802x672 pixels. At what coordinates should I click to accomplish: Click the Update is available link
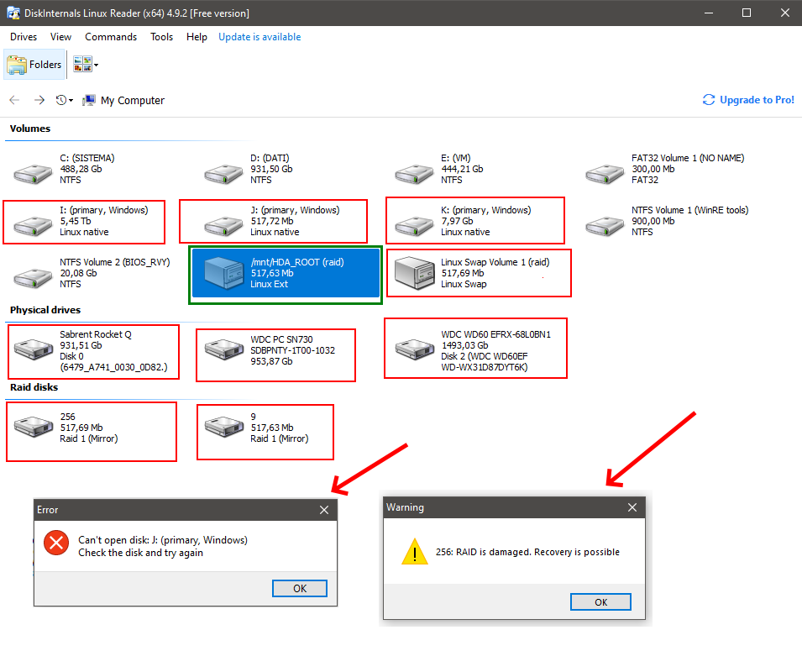(x=259, y=37)
